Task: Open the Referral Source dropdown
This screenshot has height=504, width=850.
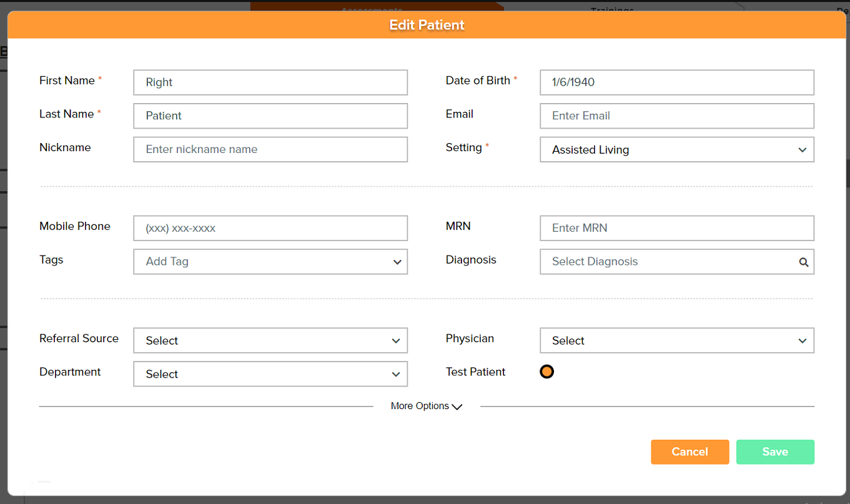Action: tap(270, 340)
